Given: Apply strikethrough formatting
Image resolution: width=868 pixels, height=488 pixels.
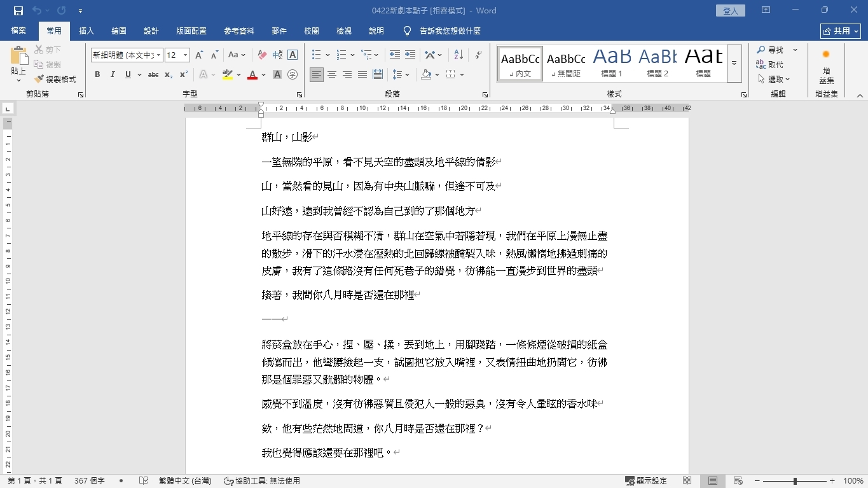Looking at the screenshot, I should click(x=153, y=74).
